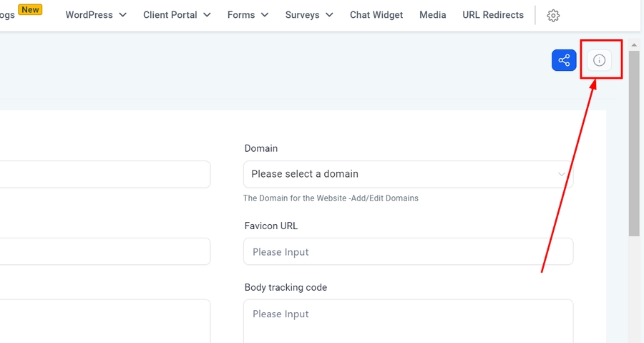Switch to the Media tab
644x343 pixels.
tap(432, 15)
